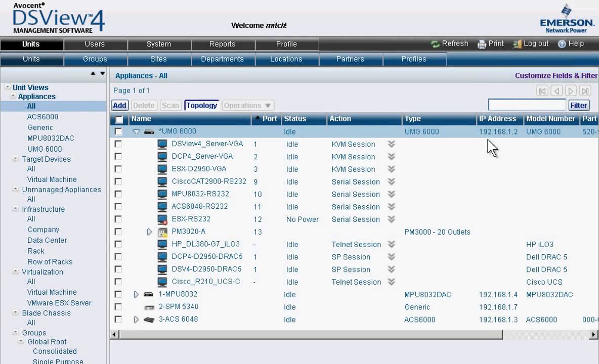Switch to the Departments sub-tab

tap(223, 59)
